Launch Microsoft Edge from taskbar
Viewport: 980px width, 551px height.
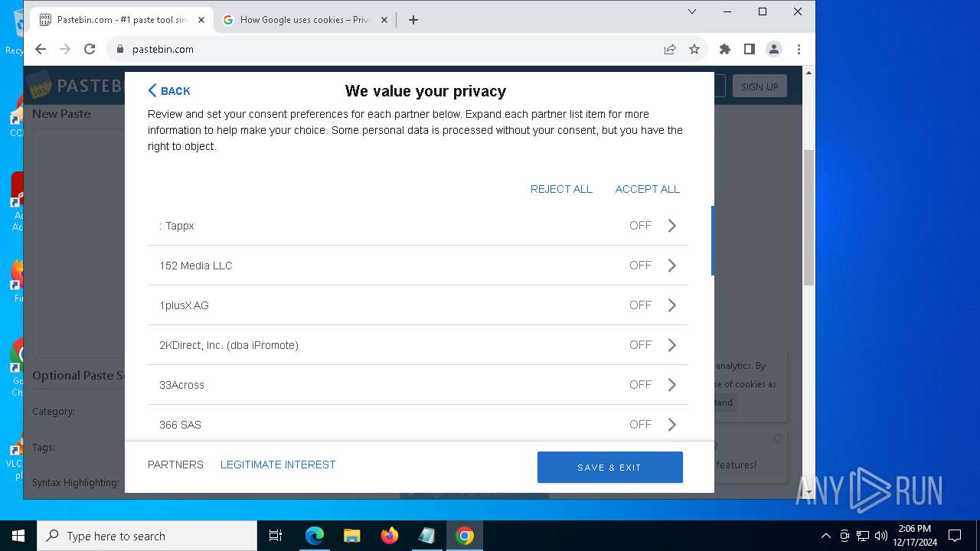(315, 536)
